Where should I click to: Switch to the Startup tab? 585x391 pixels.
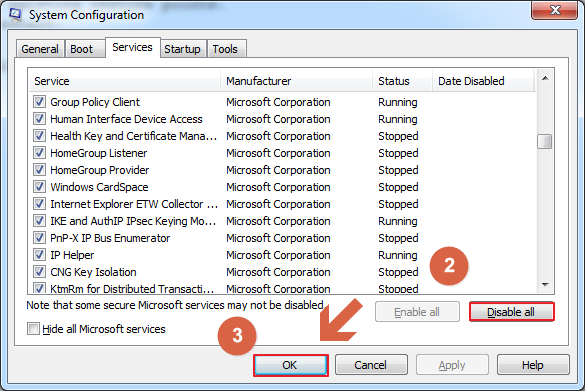[182, 49]
